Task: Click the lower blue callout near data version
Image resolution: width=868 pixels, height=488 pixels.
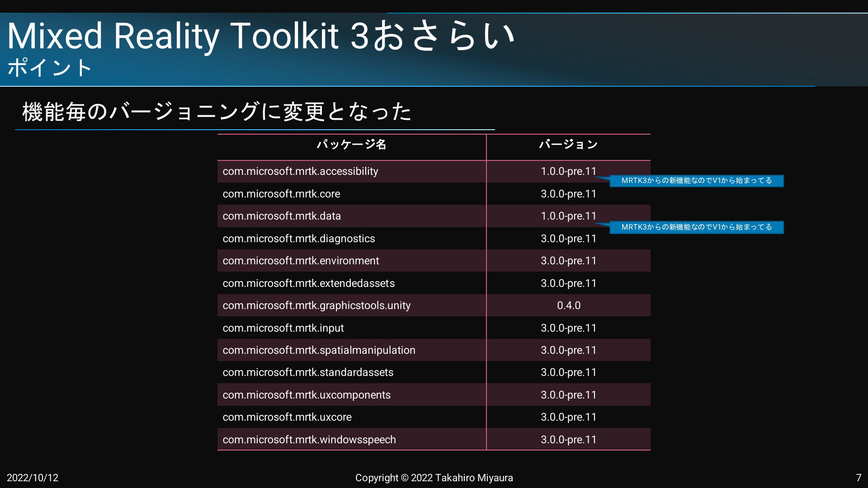Action: (696, 227)
